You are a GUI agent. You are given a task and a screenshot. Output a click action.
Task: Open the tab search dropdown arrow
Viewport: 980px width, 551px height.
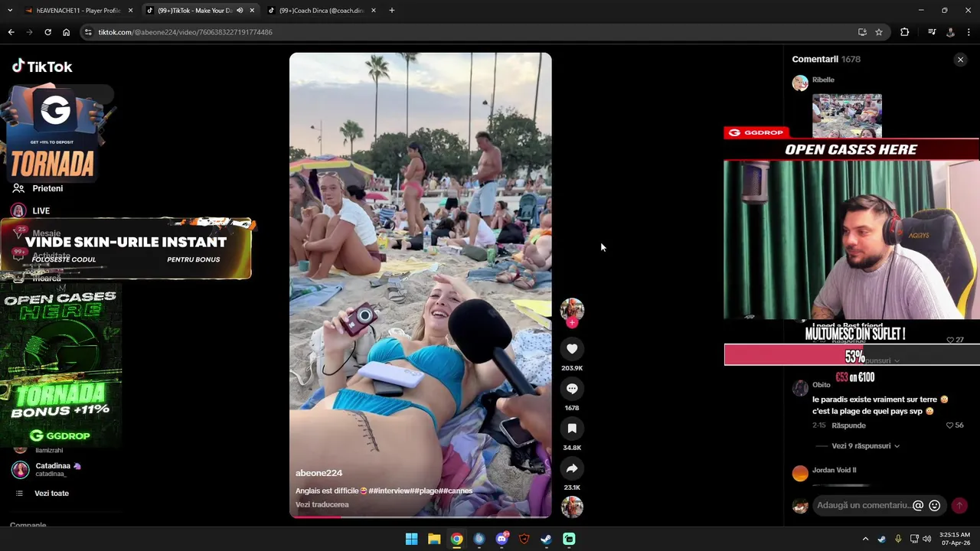click(x=11, y=11)
